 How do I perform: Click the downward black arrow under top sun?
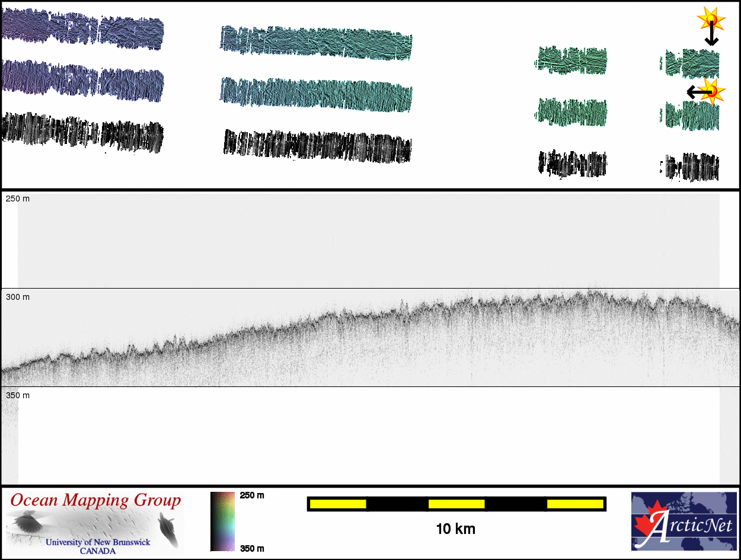(711, 36)
